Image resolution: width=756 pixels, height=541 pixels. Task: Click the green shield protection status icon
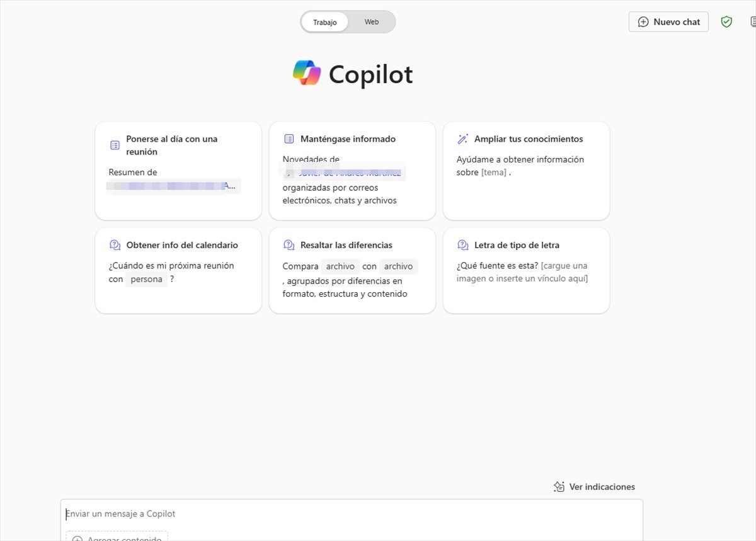[726, 21]
